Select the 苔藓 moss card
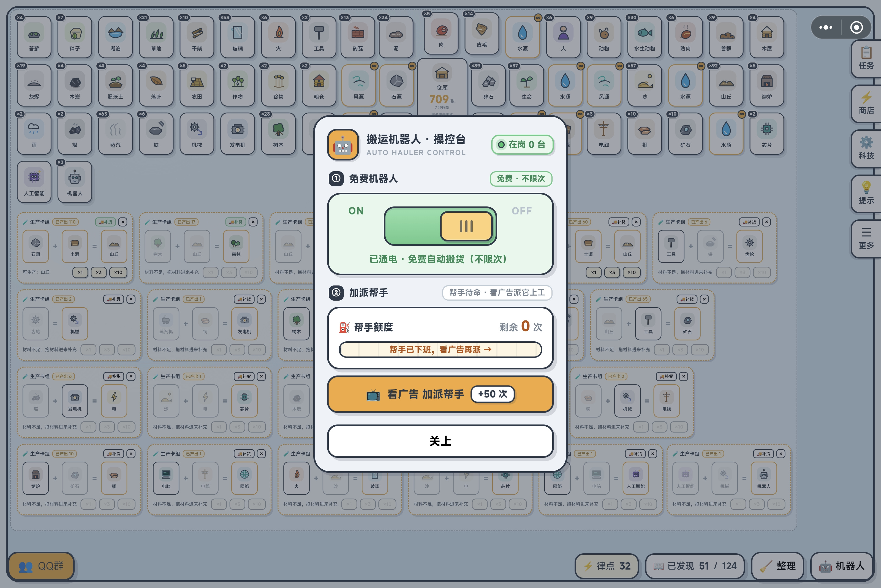Screen dimensions: 881x588 coord(34,37)
